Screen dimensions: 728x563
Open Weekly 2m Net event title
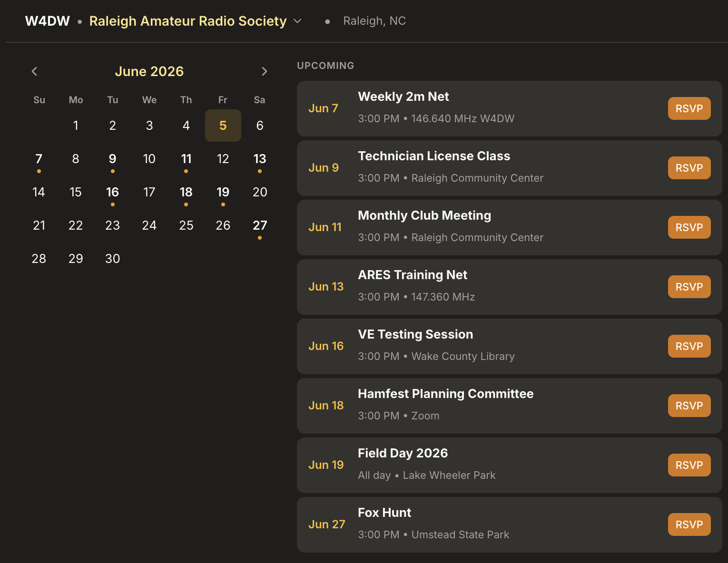click(x=403, y=97)
